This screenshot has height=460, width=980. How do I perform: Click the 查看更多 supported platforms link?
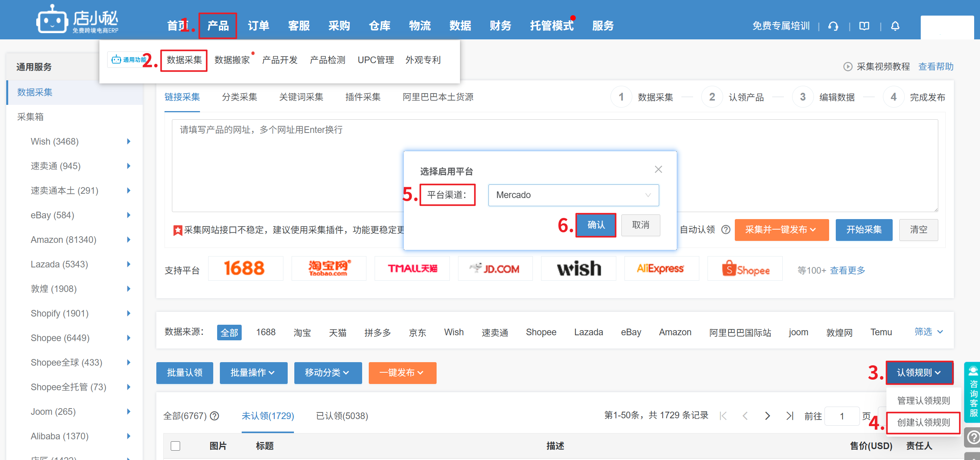pyautogui.click(x=847, y=270)
